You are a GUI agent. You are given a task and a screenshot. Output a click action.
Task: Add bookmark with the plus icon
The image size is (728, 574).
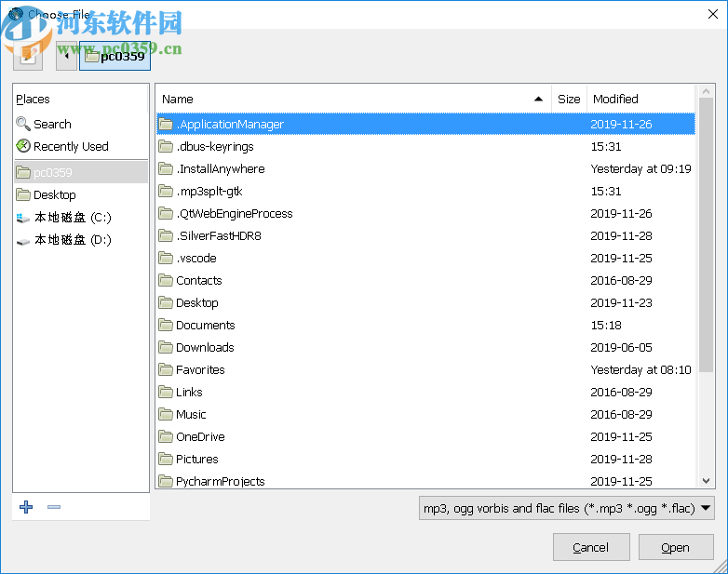click(x=26, y=507)
